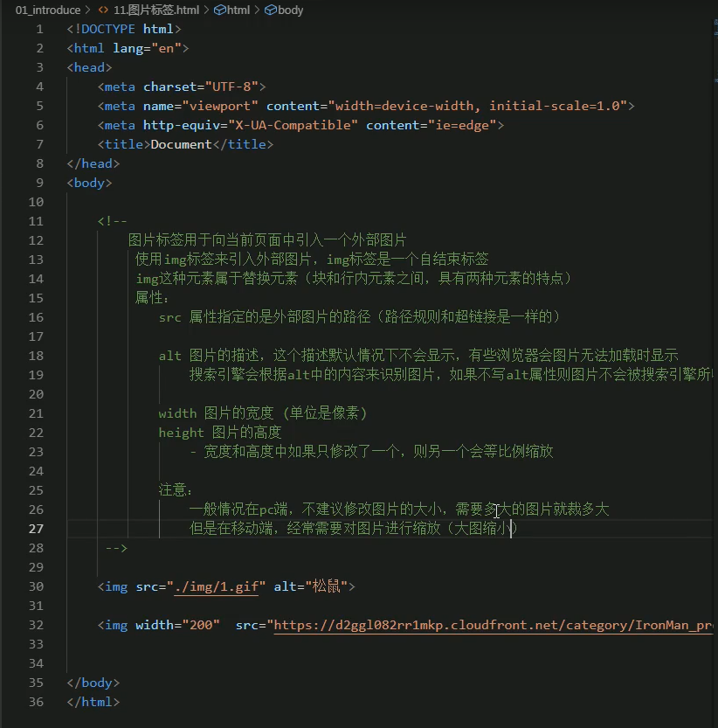Click the alt="松鼠" attribute on line 30
The width and height of the screenshot is (718, 728).
pos(311,586)
